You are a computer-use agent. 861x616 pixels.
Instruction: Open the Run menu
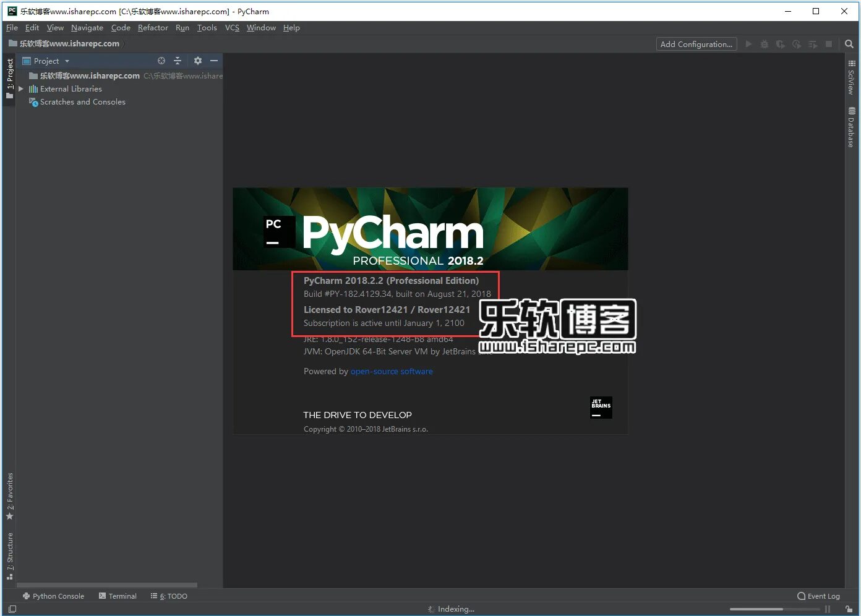[182, 28]
